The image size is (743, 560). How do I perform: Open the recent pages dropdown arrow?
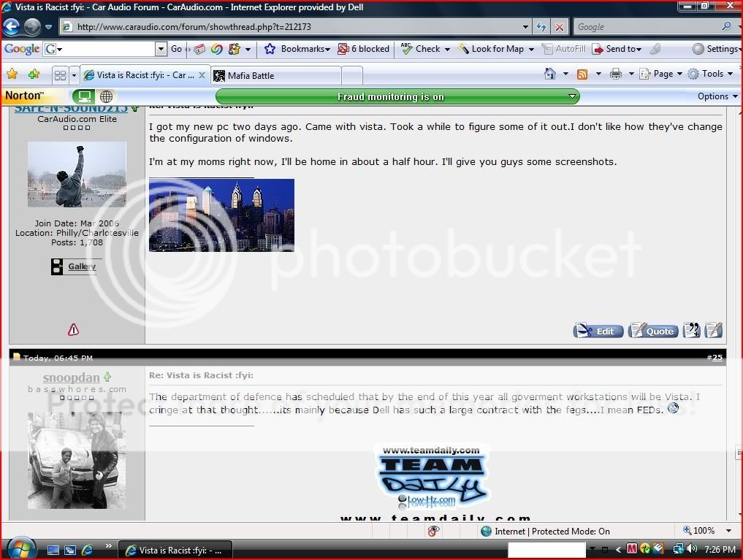pyautogui.click(x=48, y=27)
